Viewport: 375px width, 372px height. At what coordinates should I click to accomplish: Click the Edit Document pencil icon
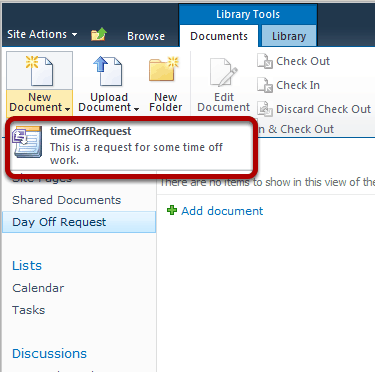tap(224, 72)
